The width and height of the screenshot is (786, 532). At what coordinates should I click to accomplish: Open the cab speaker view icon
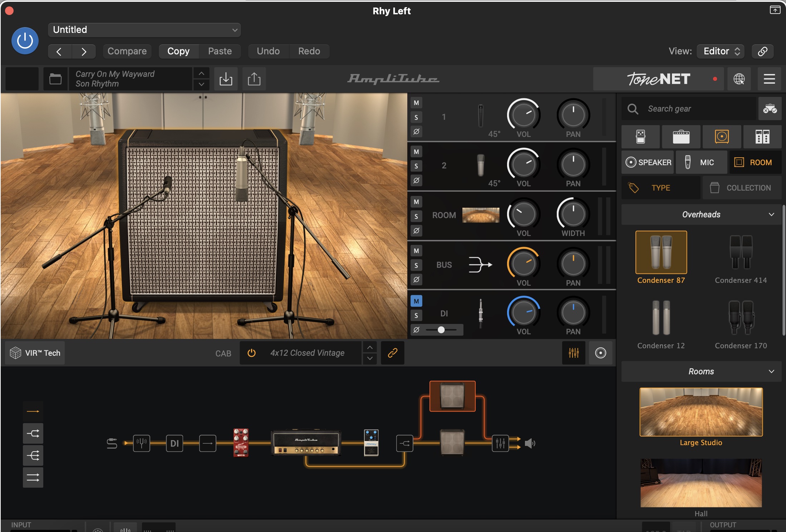point(600,353)
